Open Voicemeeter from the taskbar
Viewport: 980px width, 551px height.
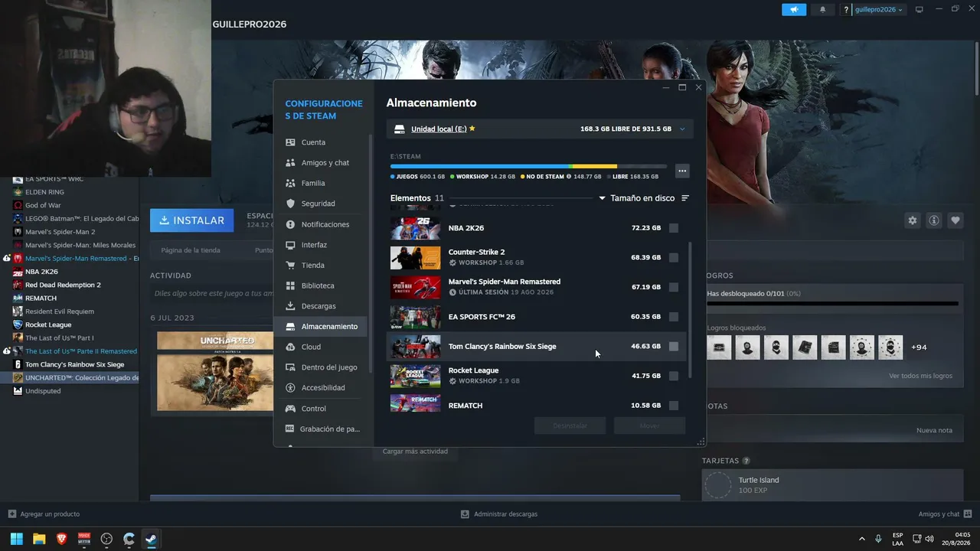(84, 539)
